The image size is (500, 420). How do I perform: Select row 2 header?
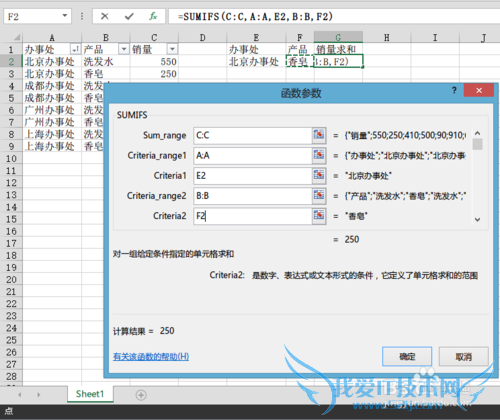pos(11,62)
